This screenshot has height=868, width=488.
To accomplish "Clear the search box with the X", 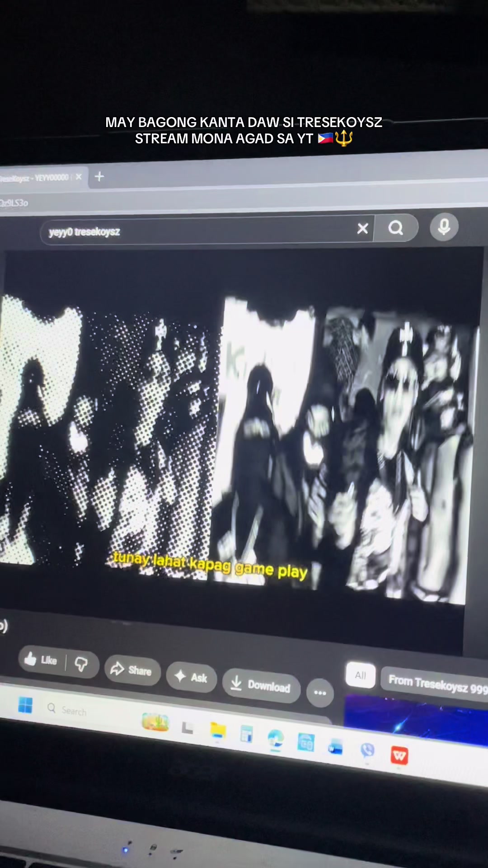I will pyautogui.click(x=362, y=229).
